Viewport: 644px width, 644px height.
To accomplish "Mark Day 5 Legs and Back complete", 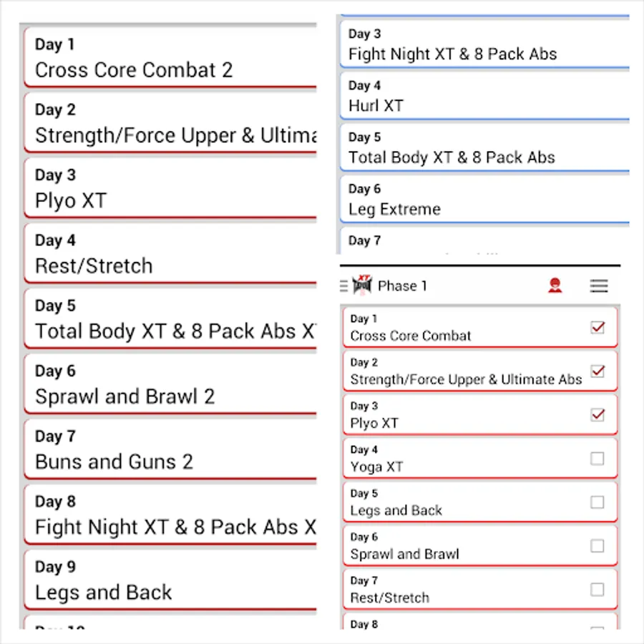I will (x=597, y=502).
